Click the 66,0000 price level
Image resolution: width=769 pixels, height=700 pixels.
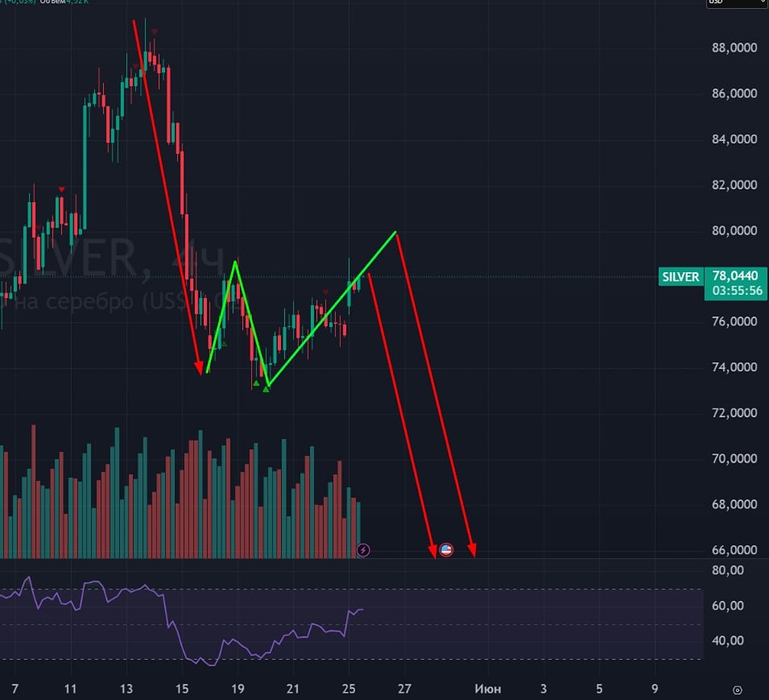tap(734, 550)
